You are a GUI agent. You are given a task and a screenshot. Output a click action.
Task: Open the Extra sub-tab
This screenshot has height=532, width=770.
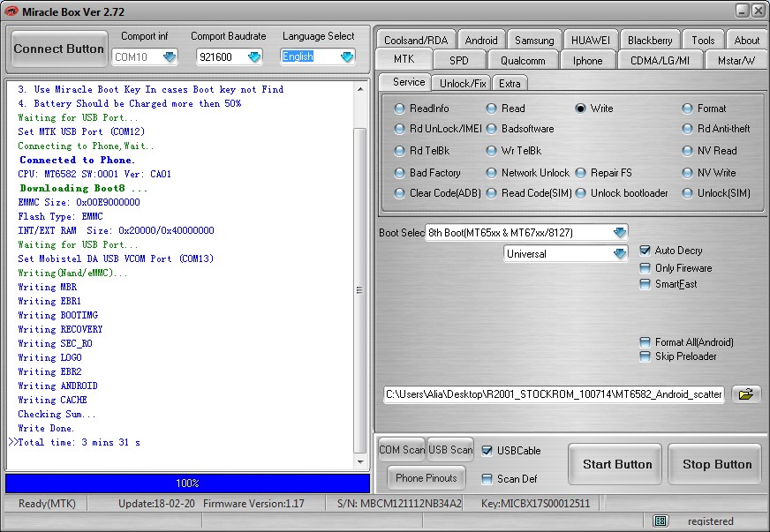click(510, 84)
